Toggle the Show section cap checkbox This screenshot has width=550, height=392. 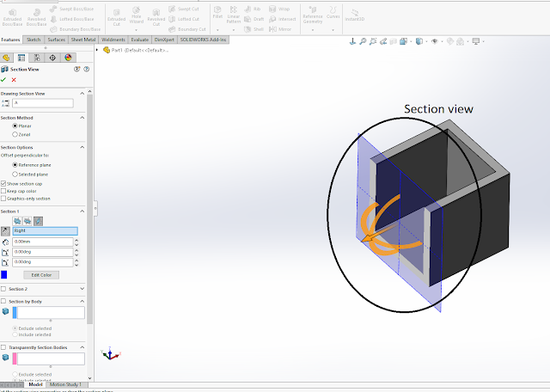pyautogui.click(x=3, y=184)
